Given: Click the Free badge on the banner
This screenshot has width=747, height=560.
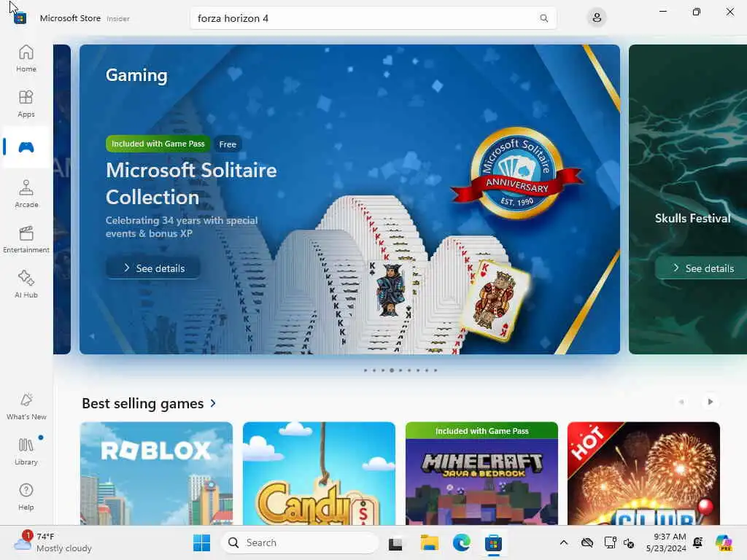Looking at the screenshot, I should click(228, 144).
